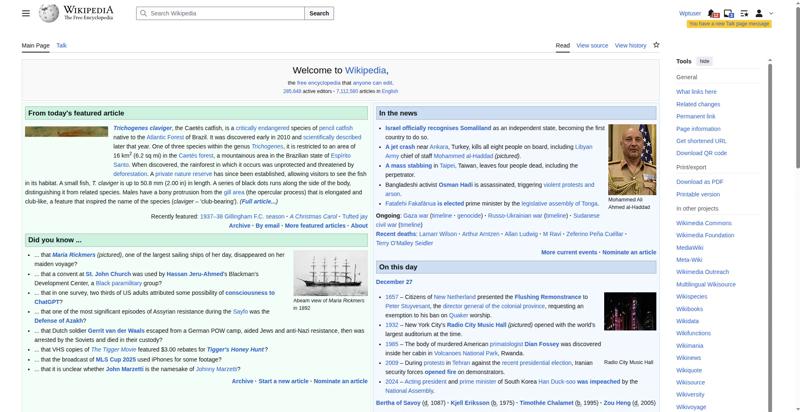Expand the personal tools dropdown arrow
This screenshot has height=412, width=800.
coord(771,14)
